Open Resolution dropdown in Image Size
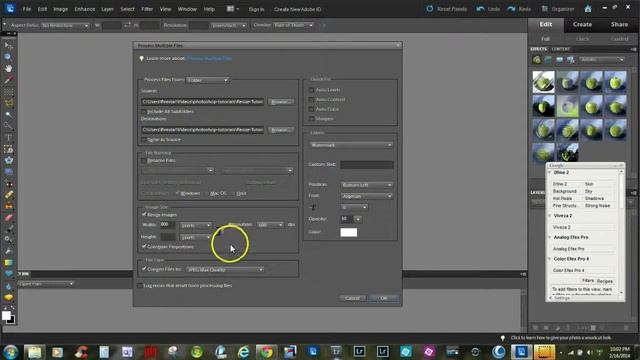This screenshot has width=640, height=360. tap(270, 225)
